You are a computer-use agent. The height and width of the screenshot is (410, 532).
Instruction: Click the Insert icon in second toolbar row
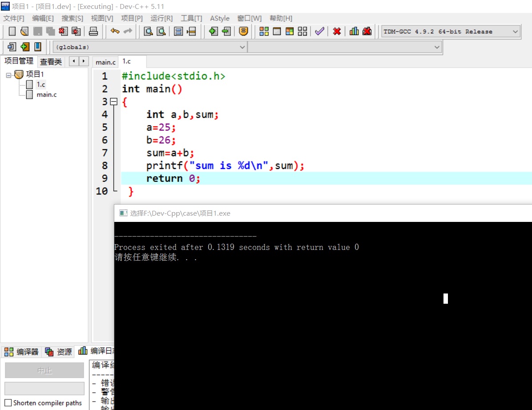[x=12, y=47]
